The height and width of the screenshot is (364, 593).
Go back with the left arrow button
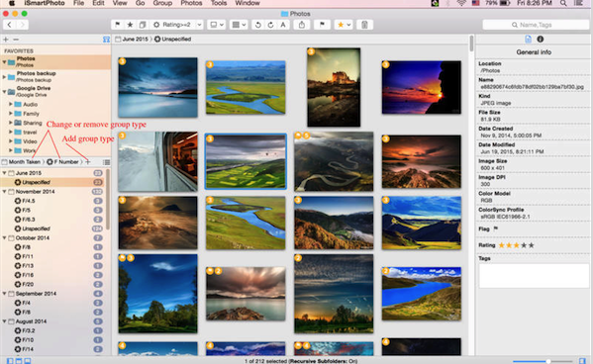click(10, 25)
